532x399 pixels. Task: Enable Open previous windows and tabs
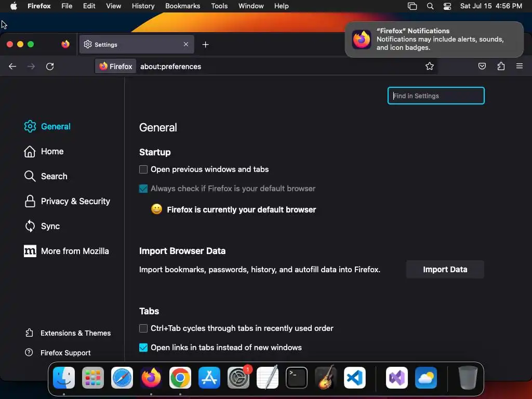click(x=143, y=169)
